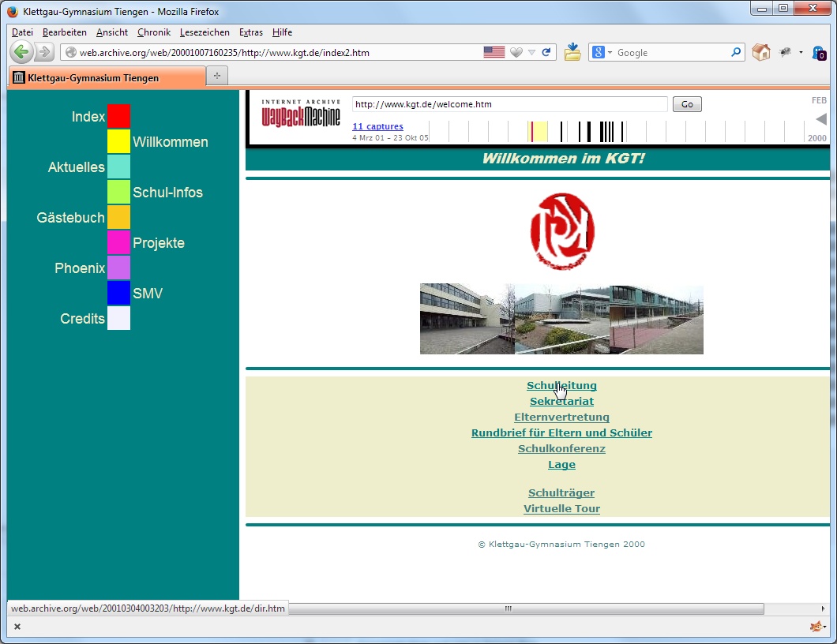Expand the address bar history dropdown
Screen dimensions: 837x644
click(x=531, y=53)
